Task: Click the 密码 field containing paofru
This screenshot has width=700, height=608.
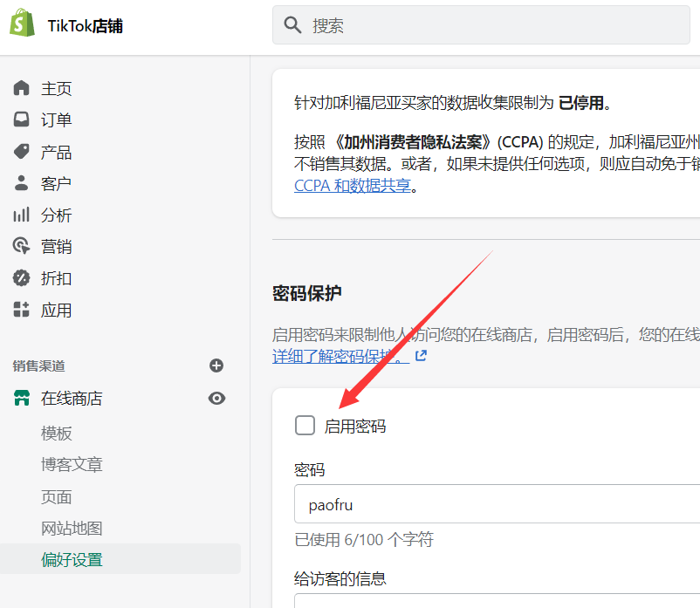Action: (x=497, y=503)
